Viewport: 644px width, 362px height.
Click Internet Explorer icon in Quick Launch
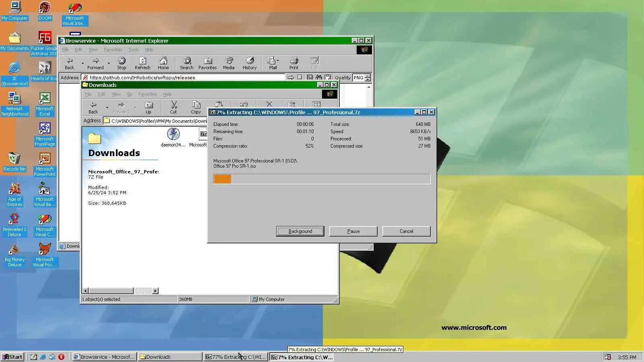pos(43,357)
